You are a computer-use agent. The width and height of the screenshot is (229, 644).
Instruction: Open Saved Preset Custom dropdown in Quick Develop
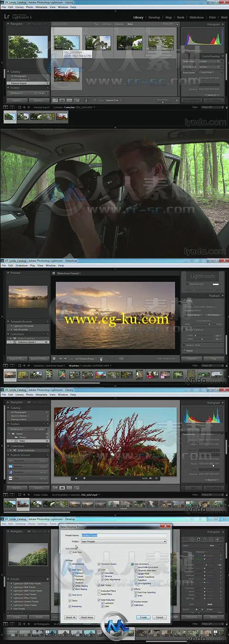click(x=209, y=61)
